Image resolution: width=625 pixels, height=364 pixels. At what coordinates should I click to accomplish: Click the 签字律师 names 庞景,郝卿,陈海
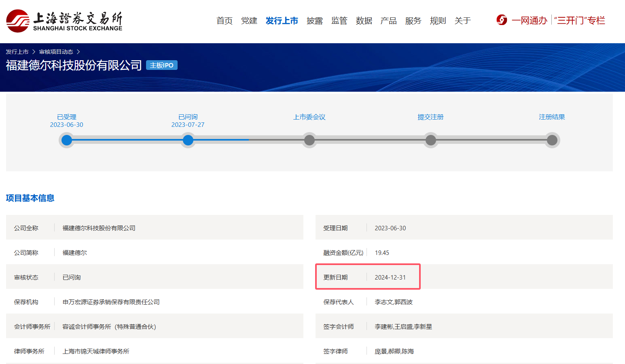[394, 351]
